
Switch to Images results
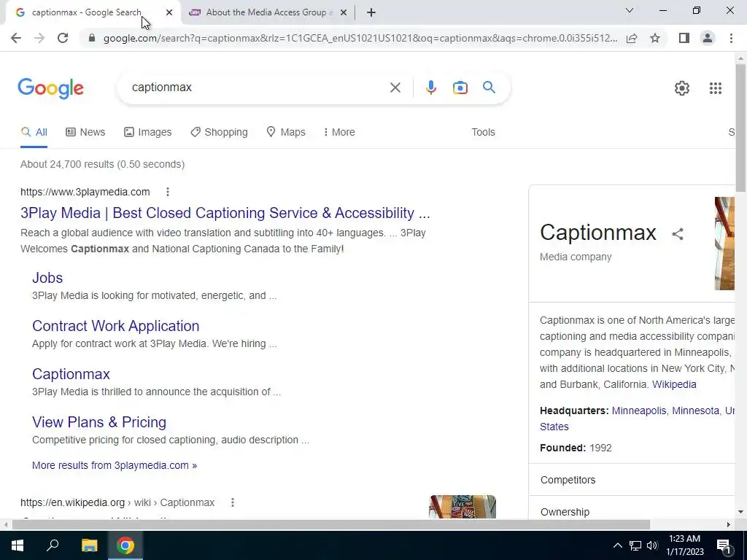[x=147, y=132]
